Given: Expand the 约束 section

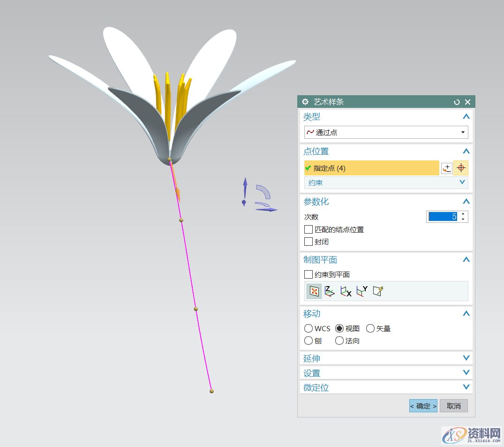Looking at the screenshot, I should point(386,182).
